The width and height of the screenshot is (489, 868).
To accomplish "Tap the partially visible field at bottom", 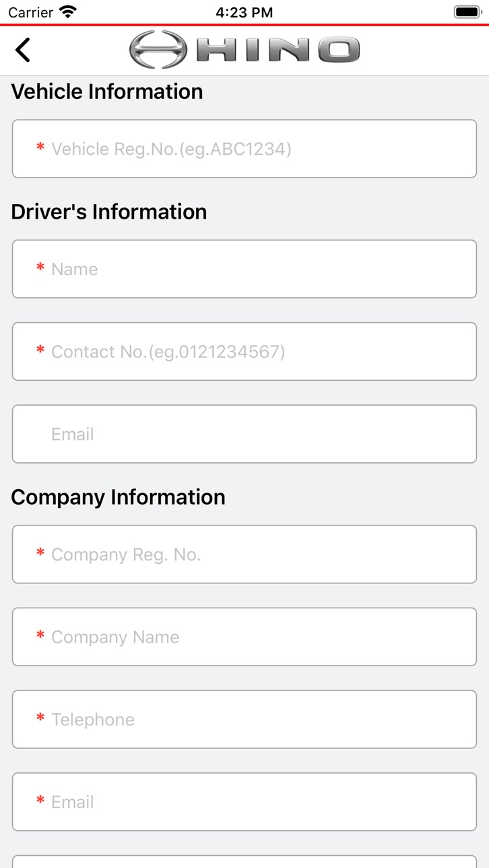I will pyautogui.click(x=244, y=862).
